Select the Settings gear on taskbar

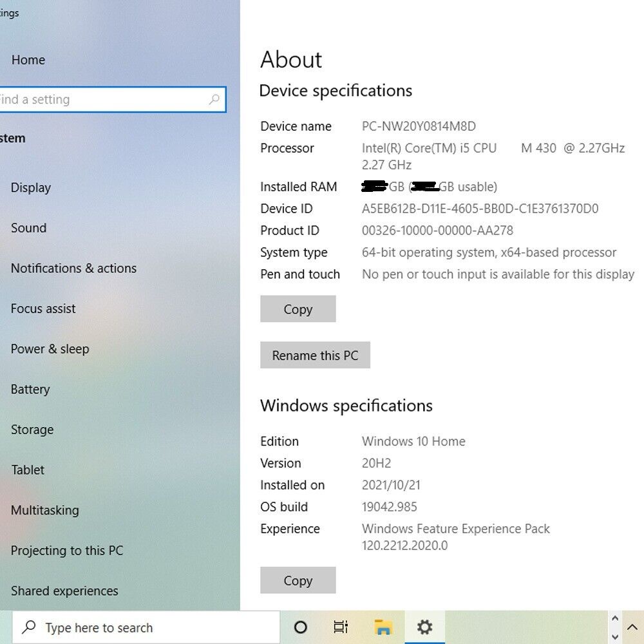(424, 627)
